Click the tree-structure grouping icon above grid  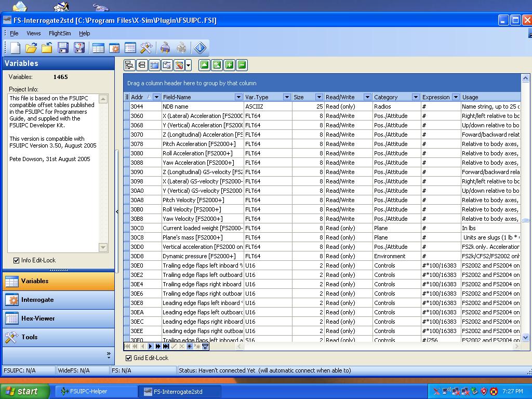coord(129,65)
